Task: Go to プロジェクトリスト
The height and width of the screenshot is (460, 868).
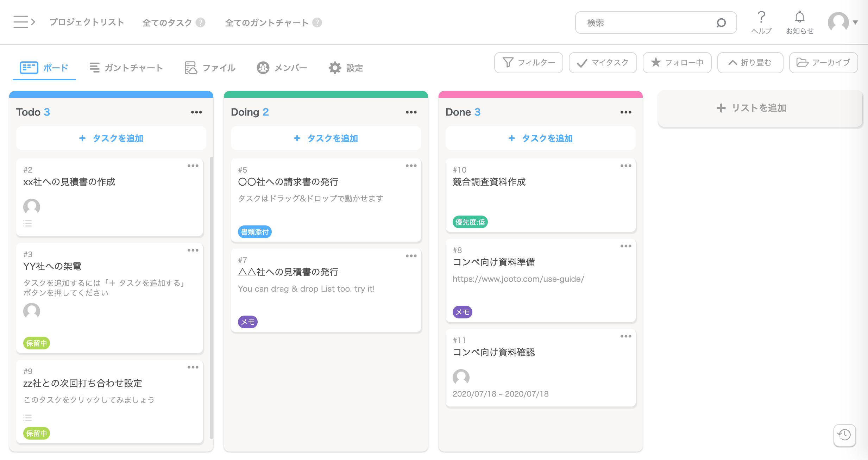Action: coord(87,22)
